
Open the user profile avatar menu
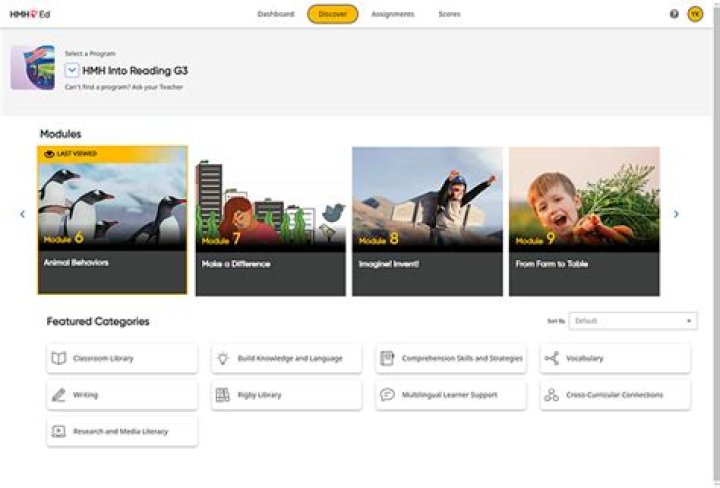coord(695,14)
